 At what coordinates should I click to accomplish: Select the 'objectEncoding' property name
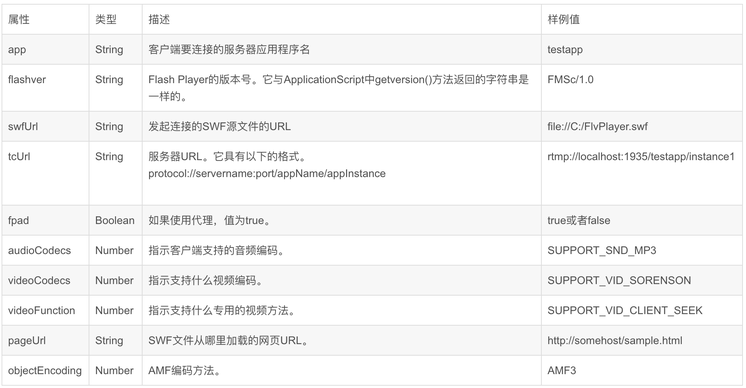(45, 370)
